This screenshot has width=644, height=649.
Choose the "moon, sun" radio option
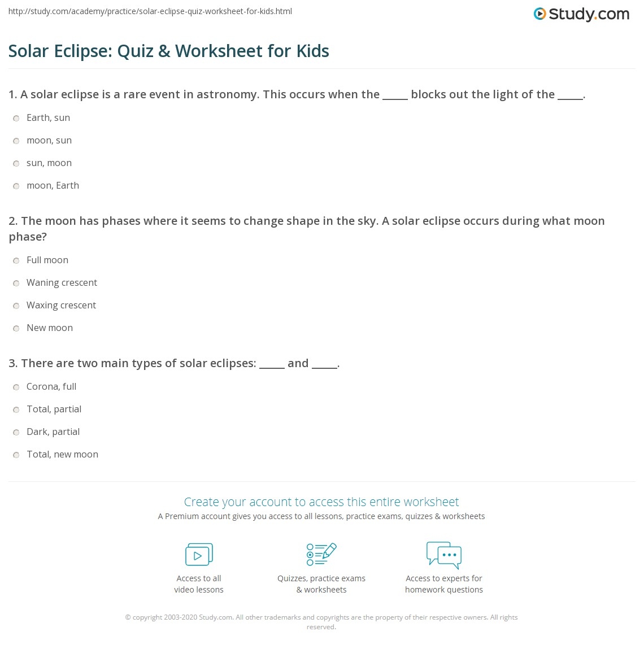click(x=16, y=141)
